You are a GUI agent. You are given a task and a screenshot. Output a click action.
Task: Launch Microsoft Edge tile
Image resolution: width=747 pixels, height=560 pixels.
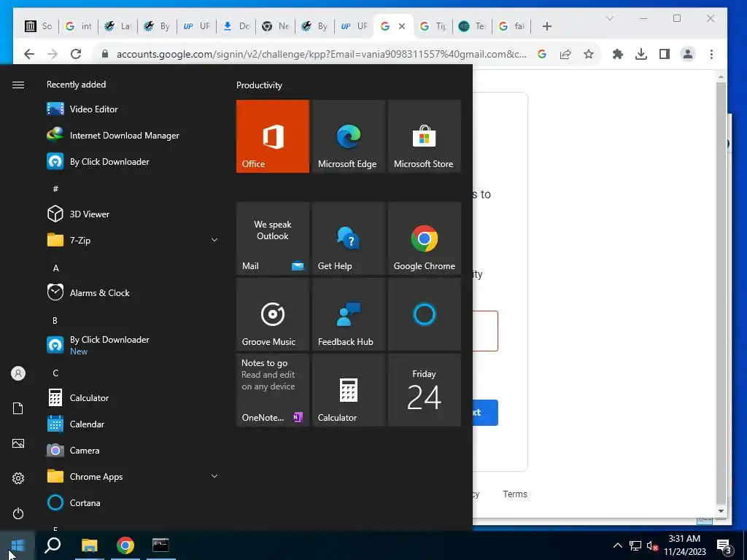(x=348, y=136)
